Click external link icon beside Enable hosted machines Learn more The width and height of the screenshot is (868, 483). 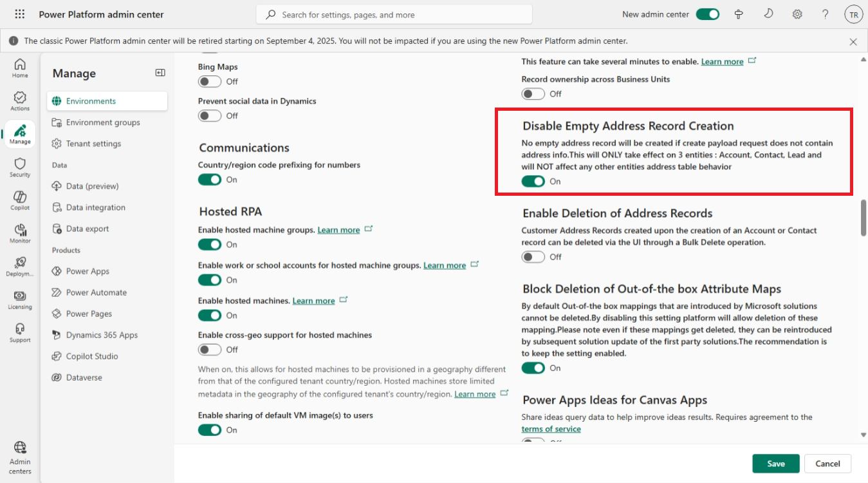pyautogui.click(x=344, y=299)
